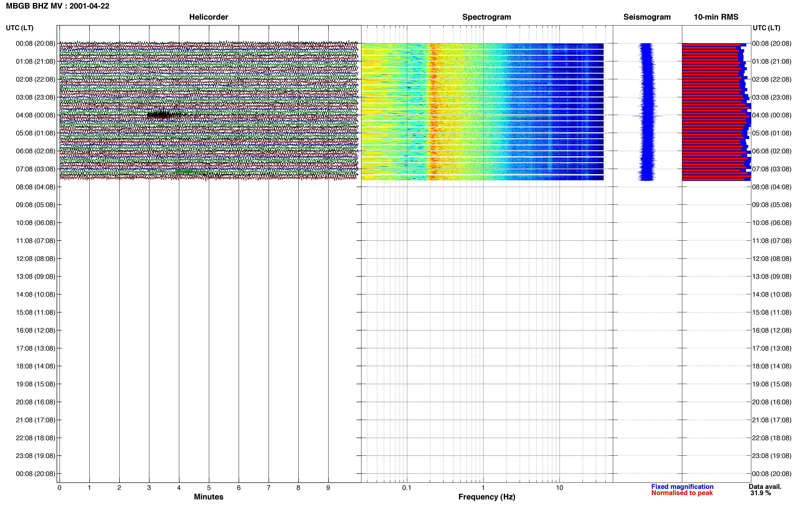Select the 'Seismogram' panel heading
This screenshot has width=812, height=508.
click(x=647, y=17)
